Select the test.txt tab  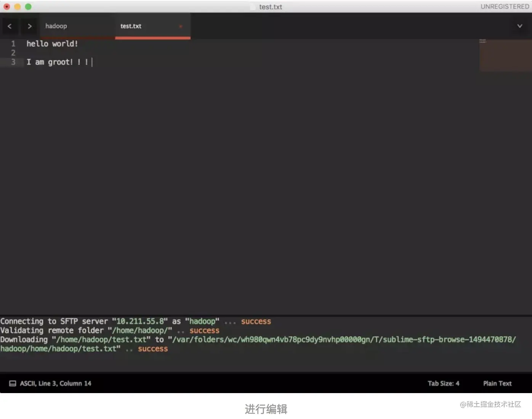[153, 26]
